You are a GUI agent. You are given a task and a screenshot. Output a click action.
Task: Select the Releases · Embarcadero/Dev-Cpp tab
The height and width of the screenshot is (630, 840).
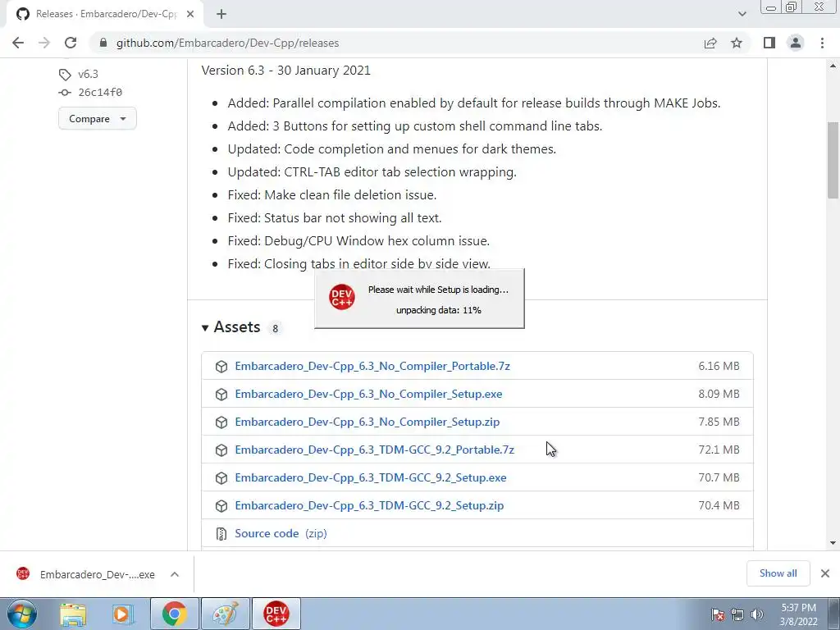[105, 15]
